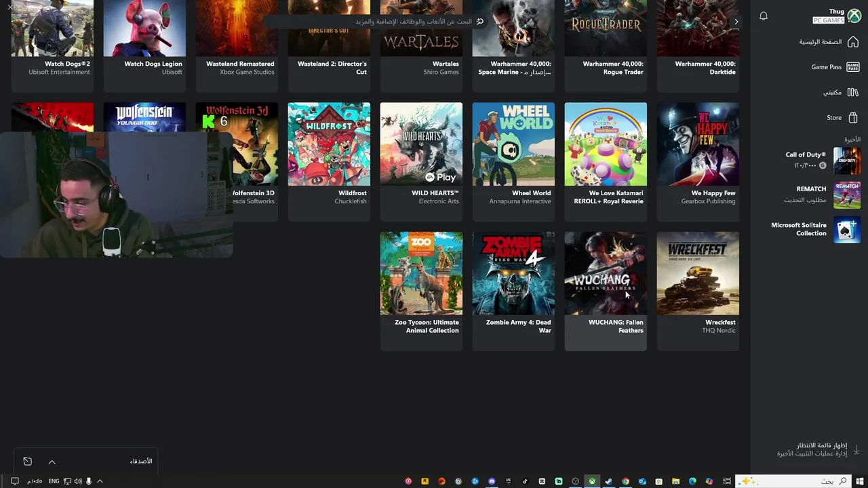
Task: Open Microsoft Solitaire Collection in recents
Action: [x=816, y=230]
